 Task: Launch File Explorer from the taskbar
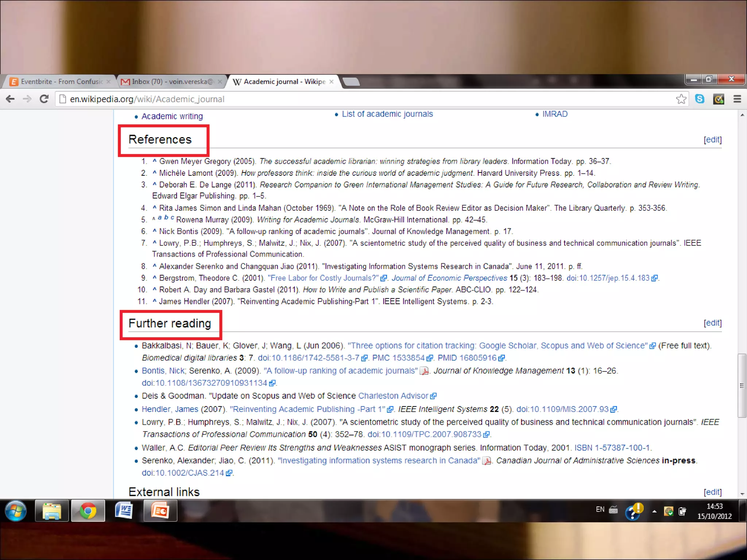tap(52, 511)
